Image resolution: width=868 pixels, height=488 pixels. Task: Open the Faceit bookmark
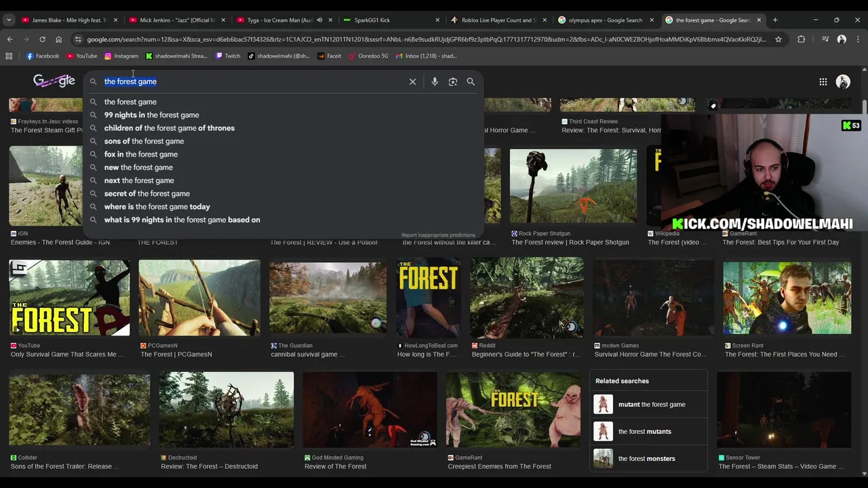329,56
